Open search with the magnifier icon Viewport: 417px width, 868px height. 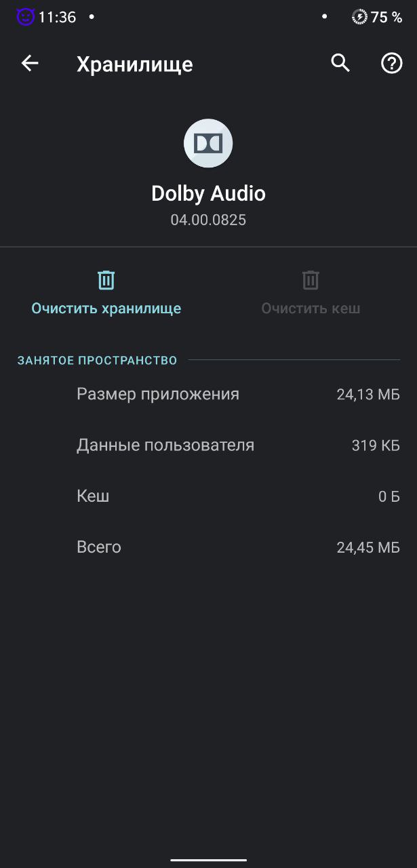(340, 64)
